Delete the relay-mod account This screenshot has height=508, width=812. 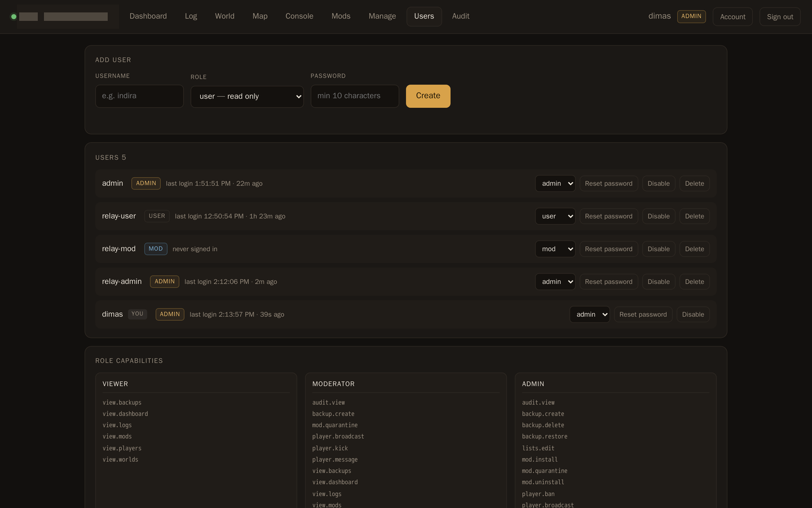pos(695,249)
